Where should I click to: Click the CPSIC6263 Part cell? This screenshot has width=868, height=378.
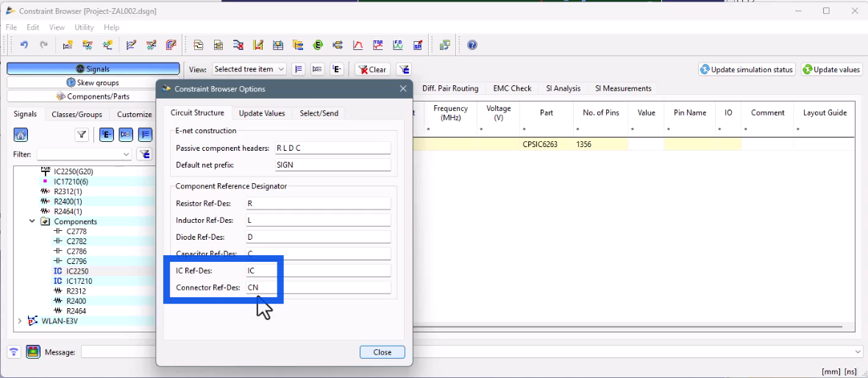(x=547, y=144)
